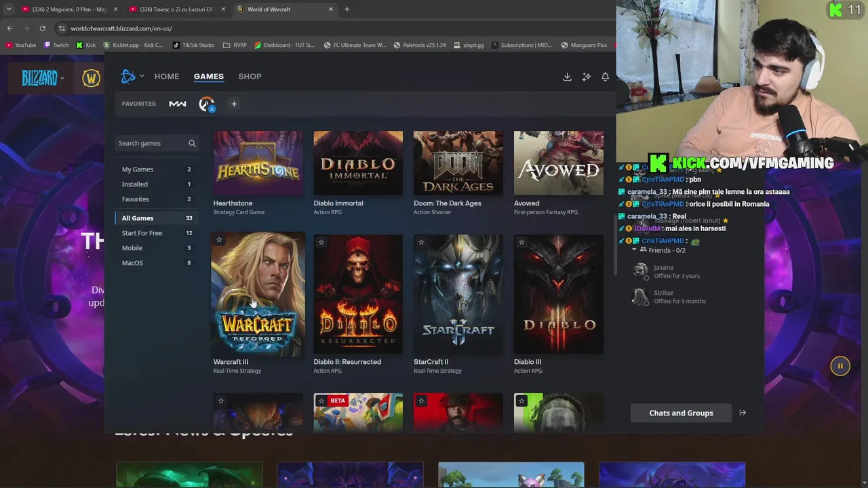Viewport: 868px width, 488px height.
Task: Filter by Mobile games
Action: [x=157, y=248]
